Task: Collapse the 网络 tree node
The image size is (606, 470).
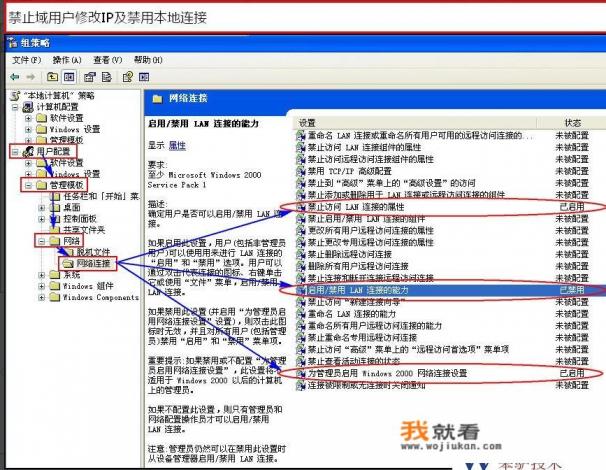Action: [42, 242]
